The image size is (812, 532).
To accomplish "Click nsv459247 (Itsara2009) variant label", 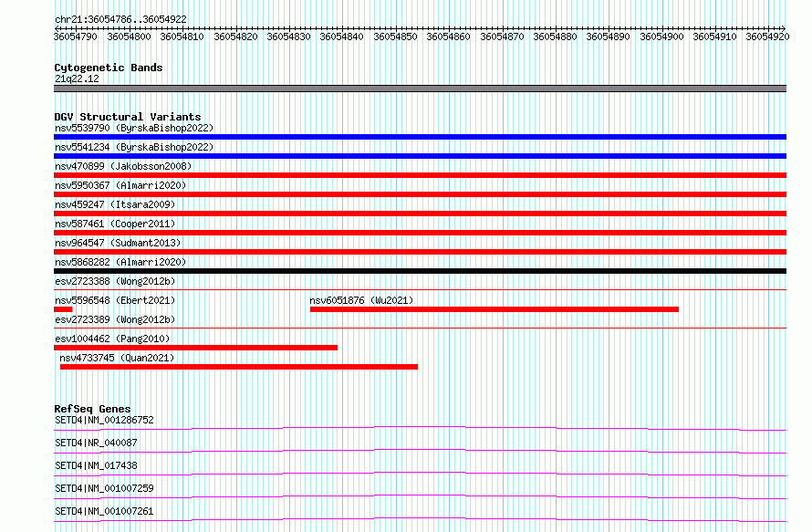I will tap(115, 204).
